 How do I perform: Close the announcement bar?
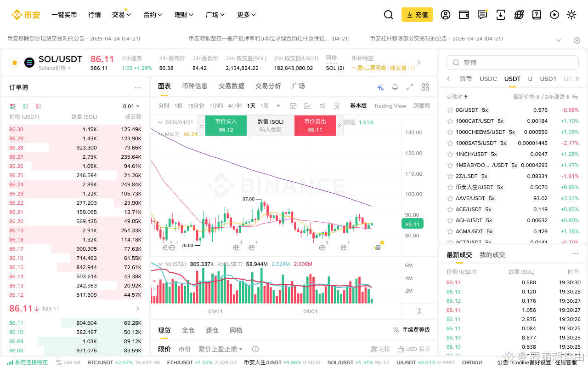pos(577,40)
